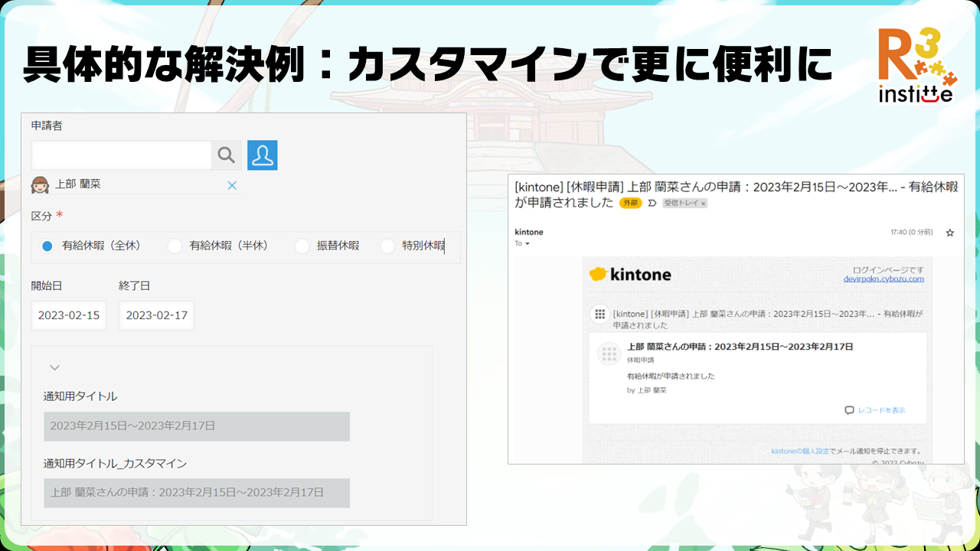Screen dimensions: 980x551
Task: Select the 特別休暇 radio button
Action: pyautogui.click(x=387, y=246)
